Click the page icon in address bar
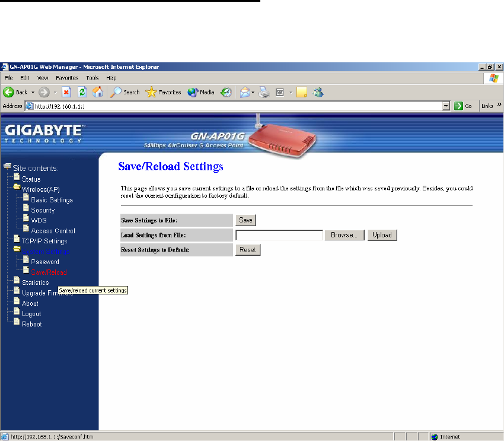The height and width of the screenshot is (441, 504). pos(30,106)
